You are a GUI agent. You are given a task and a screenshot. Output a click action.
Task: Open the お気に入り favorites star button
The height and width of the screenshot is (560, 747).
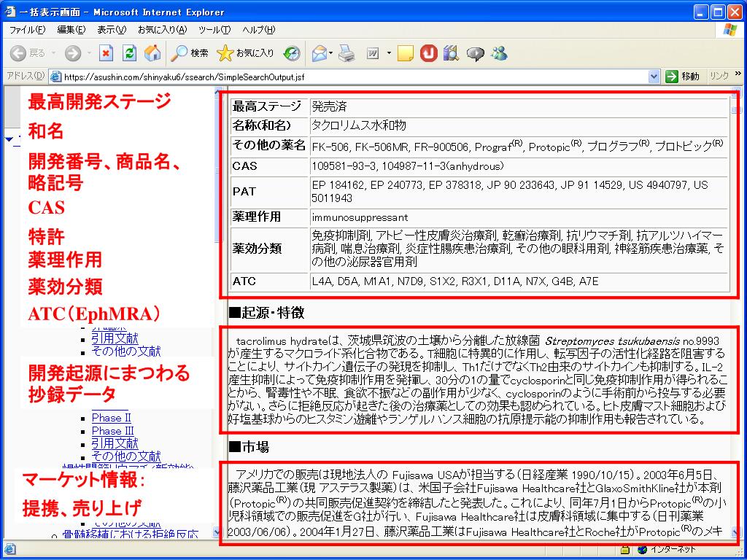click(245, 53)
